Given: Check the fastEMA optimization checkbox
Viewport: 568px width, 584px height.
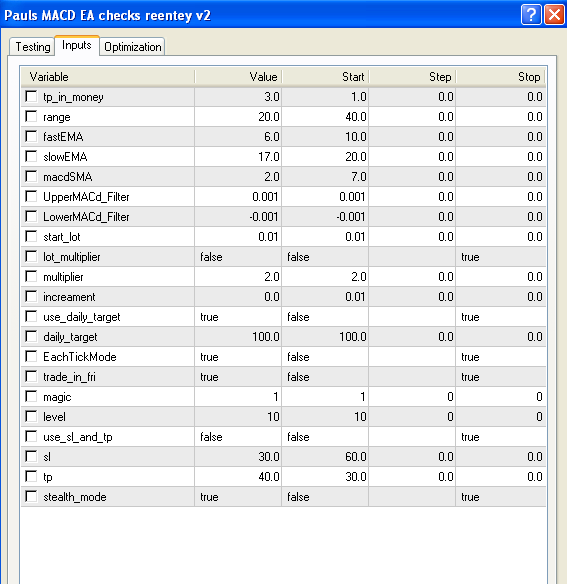Looking at the screenshot, I should click(31, 136).
